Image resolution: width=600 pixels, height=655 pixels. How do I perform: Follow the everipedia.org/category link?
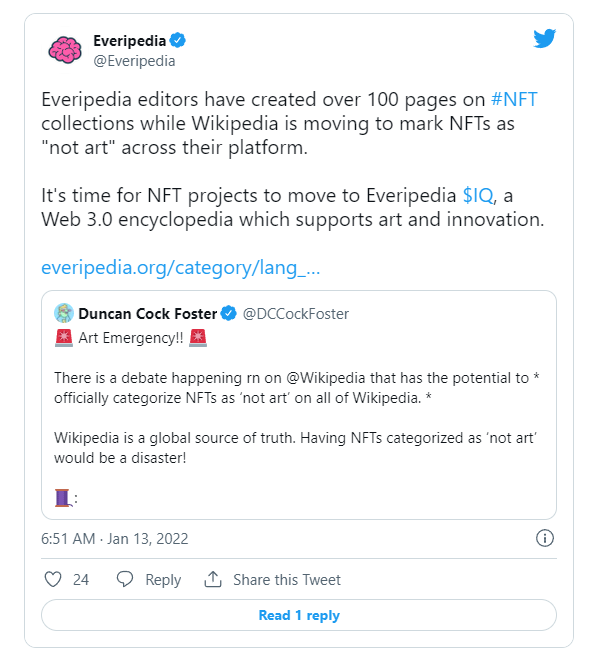181,267
